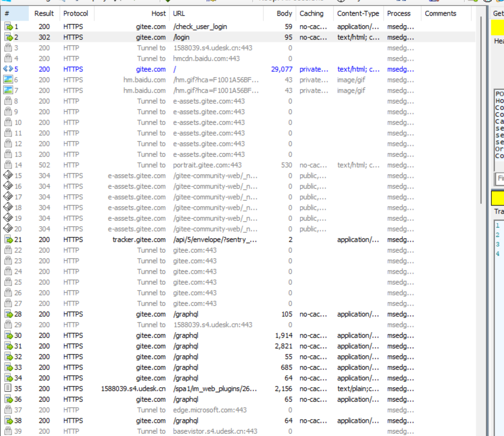Screen dimensions: 504x436
Task: Click the lock icon of session 27
Action: tap(8, 303)
